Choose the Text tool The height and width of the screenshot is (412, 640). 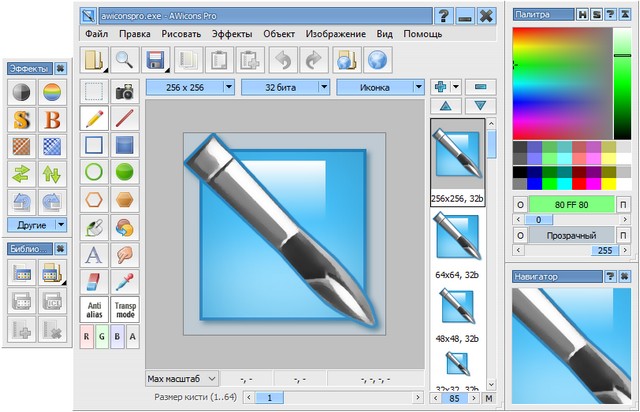point(95,255)
